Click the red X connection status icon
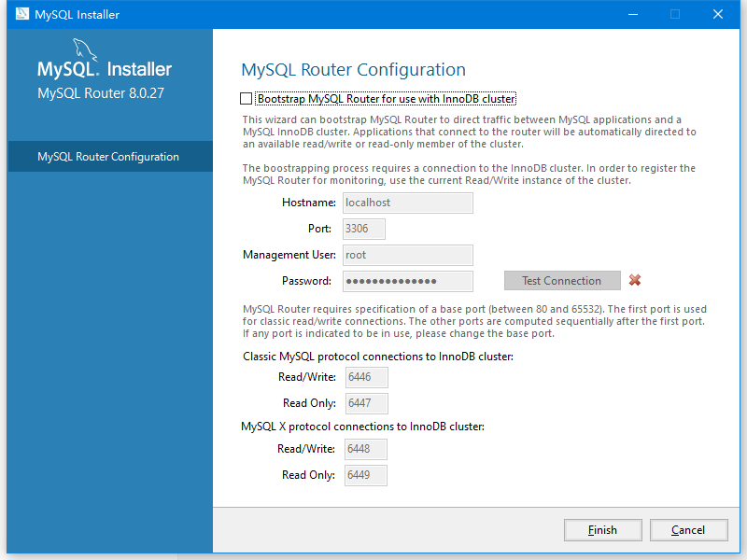This screenshot has height=560, width=747. [635, 280]
